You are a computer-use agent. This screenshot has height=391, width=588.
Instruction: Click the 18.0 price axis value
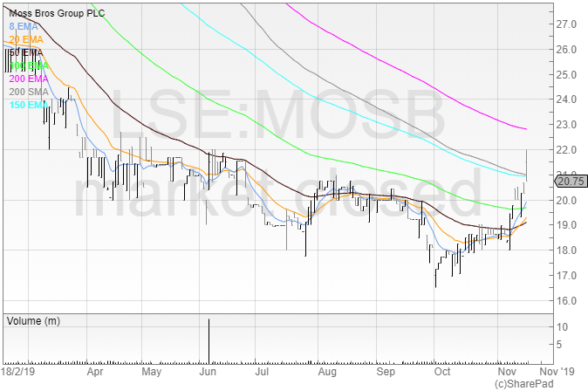[x=566, y=250]
